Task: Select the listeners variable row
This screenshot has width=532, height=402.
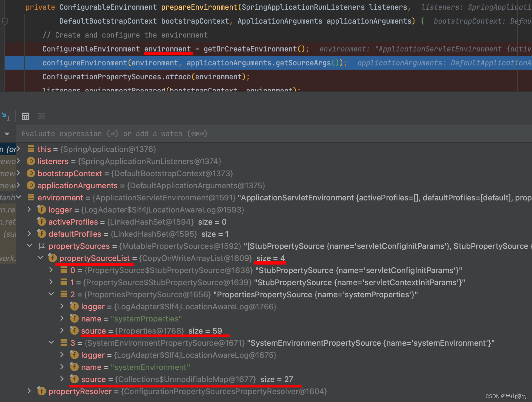Action: 274,161
